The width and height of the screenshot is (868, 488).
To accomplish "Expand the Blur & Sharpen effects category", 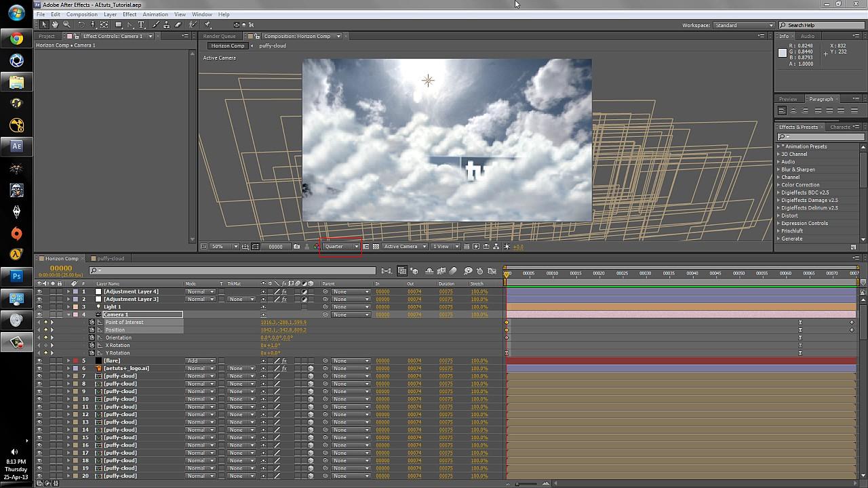I will click(x=778, y=169).
